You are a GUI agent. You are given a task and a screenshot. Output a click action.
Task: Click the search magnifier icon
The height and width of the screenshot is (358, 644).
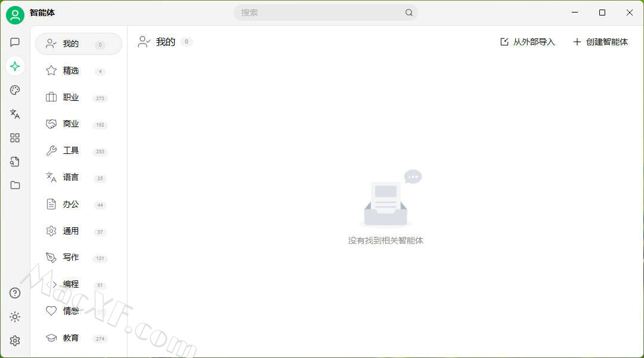click(x=408, y=13)
